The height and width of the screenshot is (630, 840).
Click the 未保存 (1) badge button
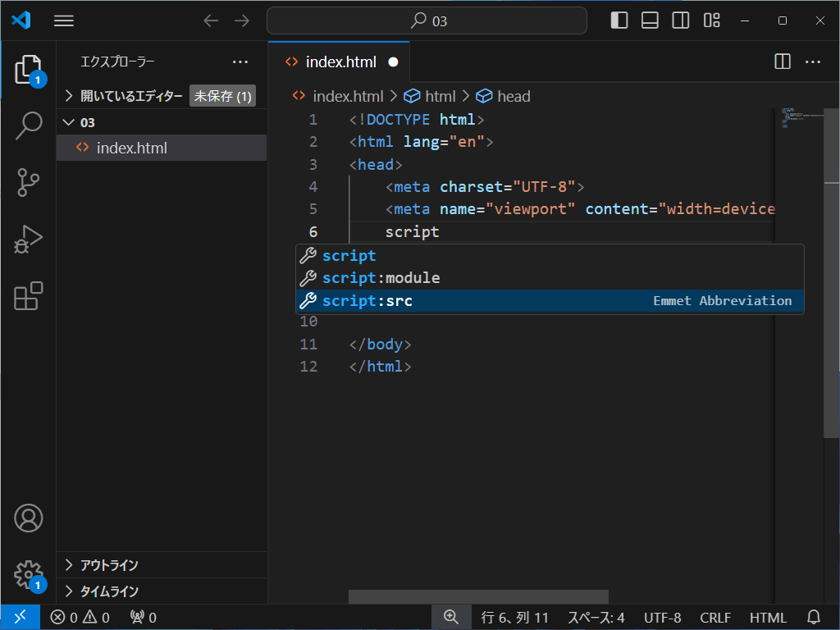(222, 95)
